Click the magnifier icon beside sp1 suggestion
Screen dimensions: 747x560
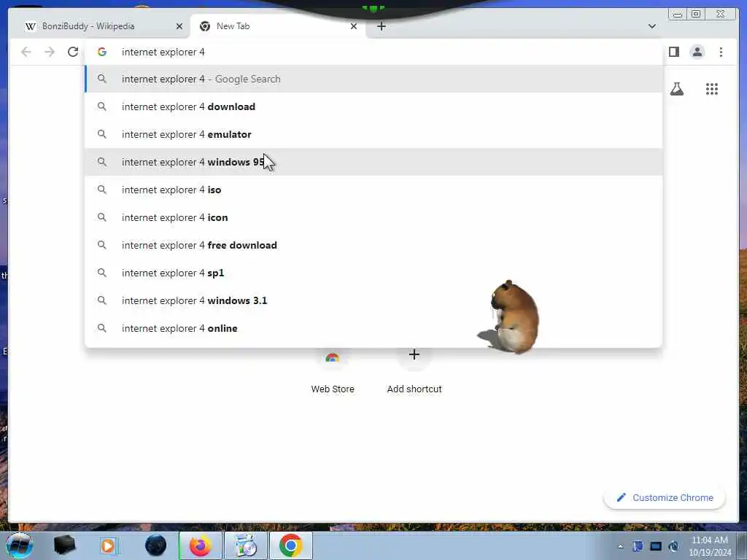click(102, 273)
